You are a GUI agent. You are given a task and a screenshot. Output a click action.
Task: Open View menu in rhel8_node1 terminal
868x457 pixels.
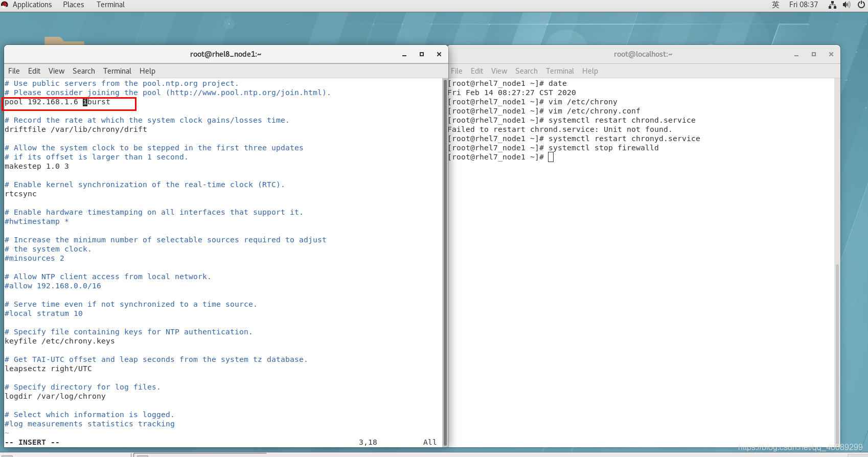click(56, 71)
